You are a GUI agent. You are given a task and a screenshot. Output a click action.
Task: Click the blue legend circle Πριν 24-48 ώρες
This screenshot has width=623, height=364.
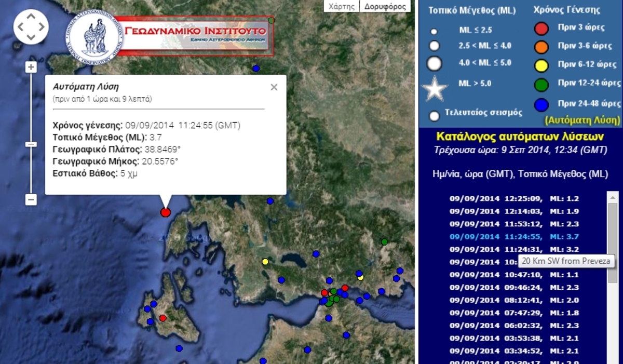pyautogui.click(x=541, y=104)
